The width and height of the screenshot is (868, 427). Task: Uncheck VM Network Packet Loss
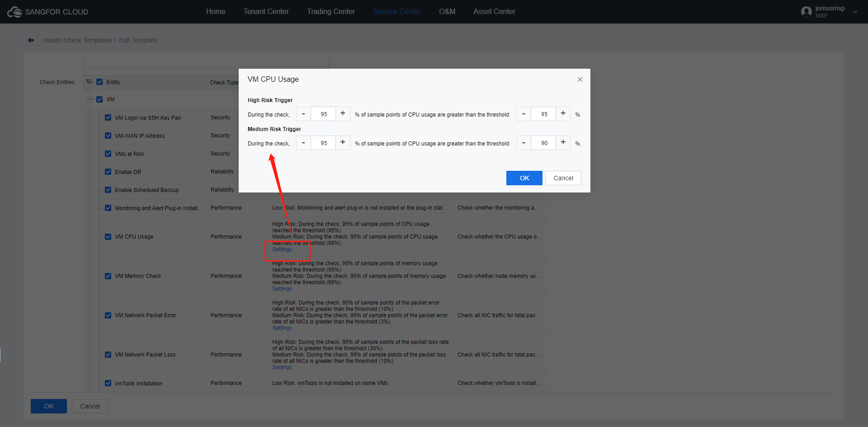[x=108, y=354]
